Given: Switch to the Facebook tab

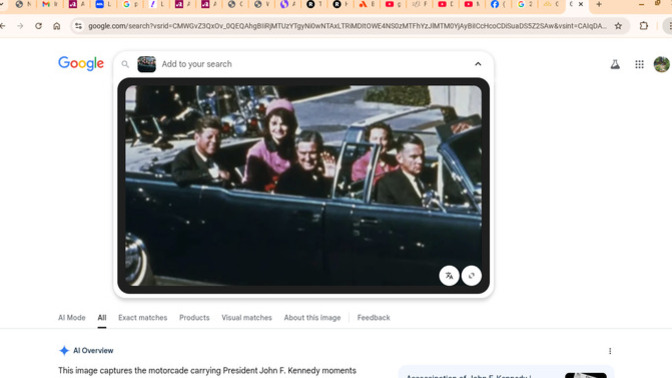Looking at the screenshot, I should [x=495, y=4].
